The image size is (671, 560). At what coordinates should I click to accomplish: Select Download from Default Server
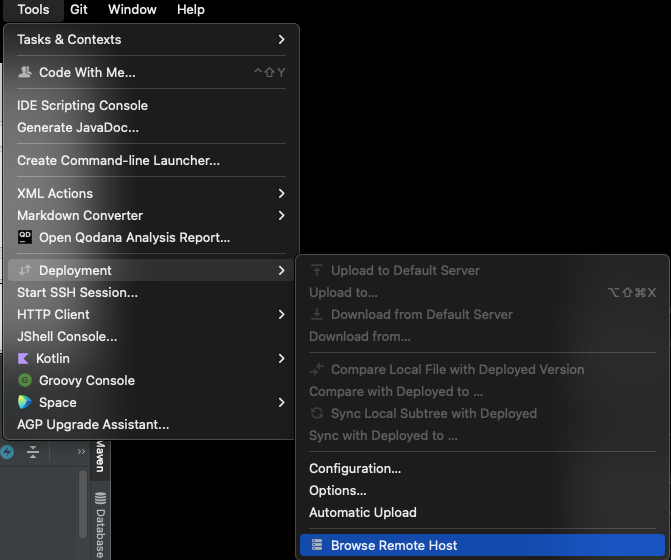tap(482, 314)
